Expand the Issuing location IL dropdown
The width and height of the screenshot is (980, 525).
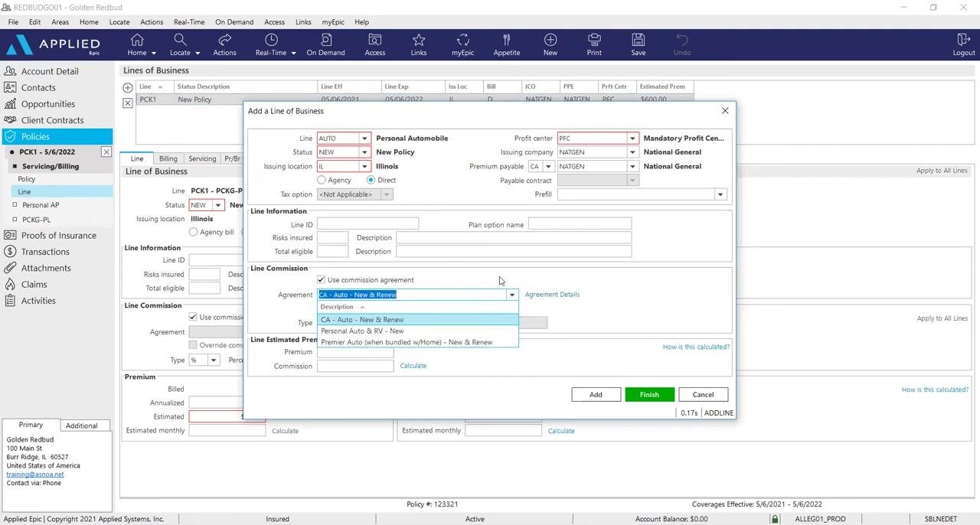pos(364,166)
